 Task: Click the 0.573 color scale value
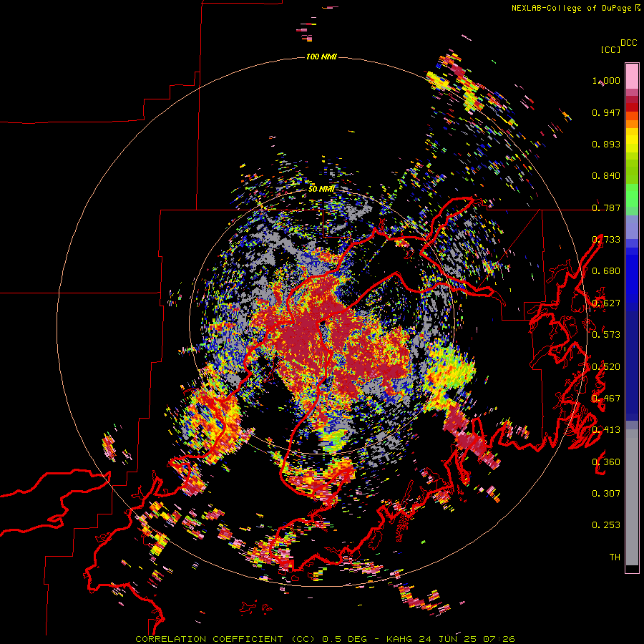[606, 335]
